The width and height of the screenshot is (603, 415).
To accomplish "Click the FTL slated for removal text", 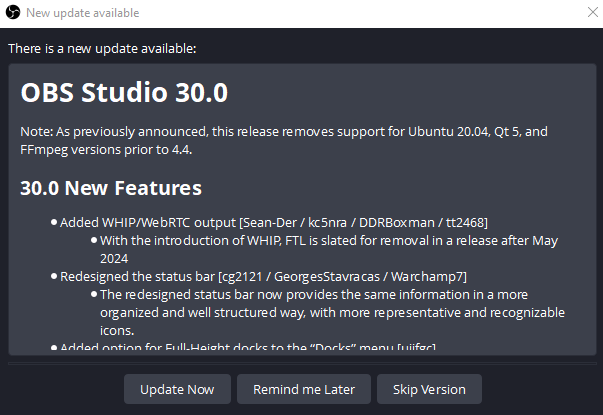I will 329,249.
